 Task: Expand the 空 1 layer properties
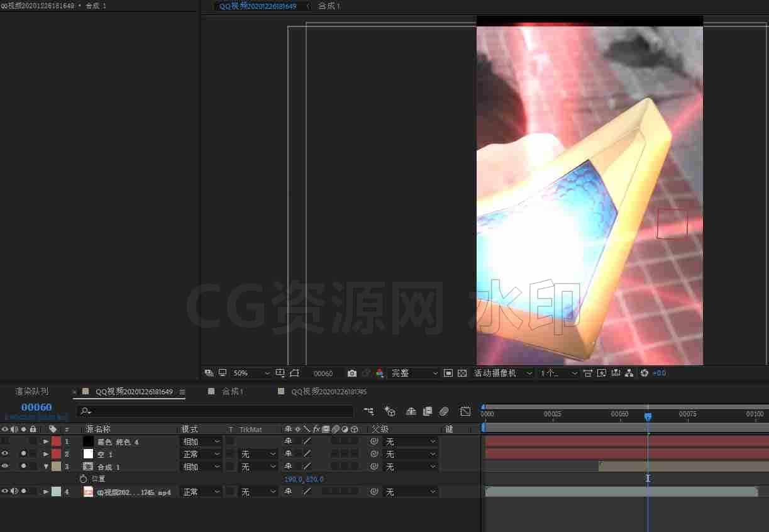(46, 454)
